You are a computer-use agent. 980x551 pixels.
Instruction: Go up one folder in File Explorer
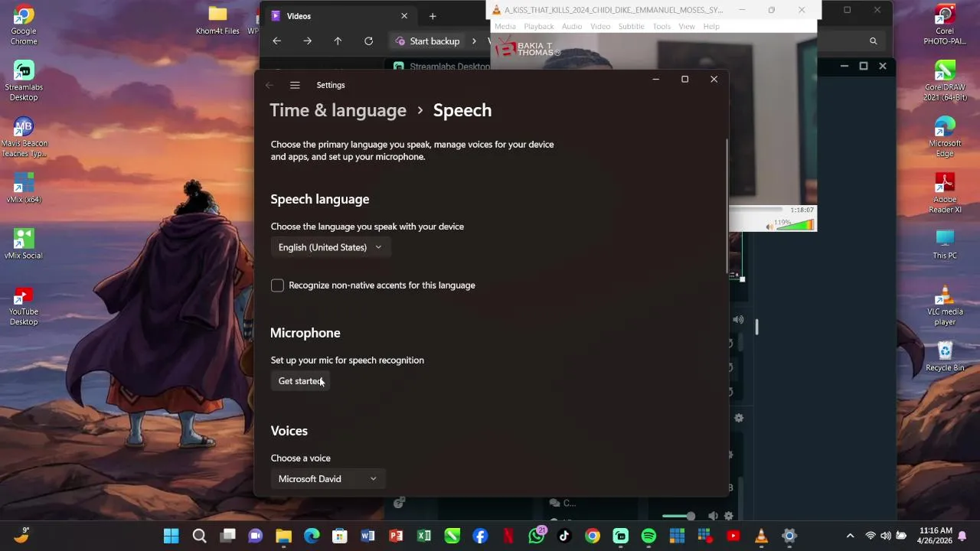point(338,41)
